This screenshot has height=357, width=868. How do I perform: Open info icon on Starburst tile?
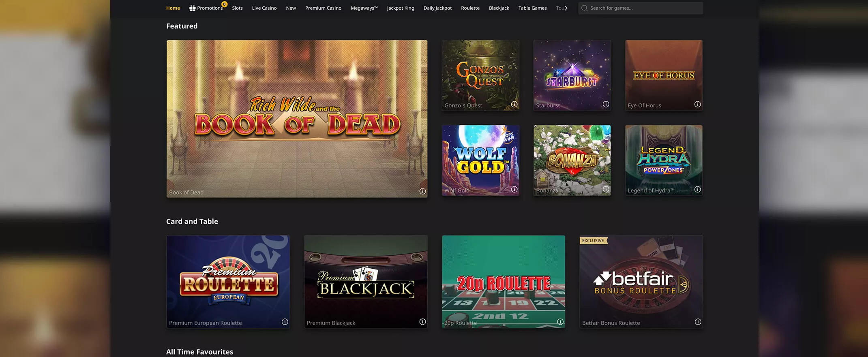(x=606, y=104)
